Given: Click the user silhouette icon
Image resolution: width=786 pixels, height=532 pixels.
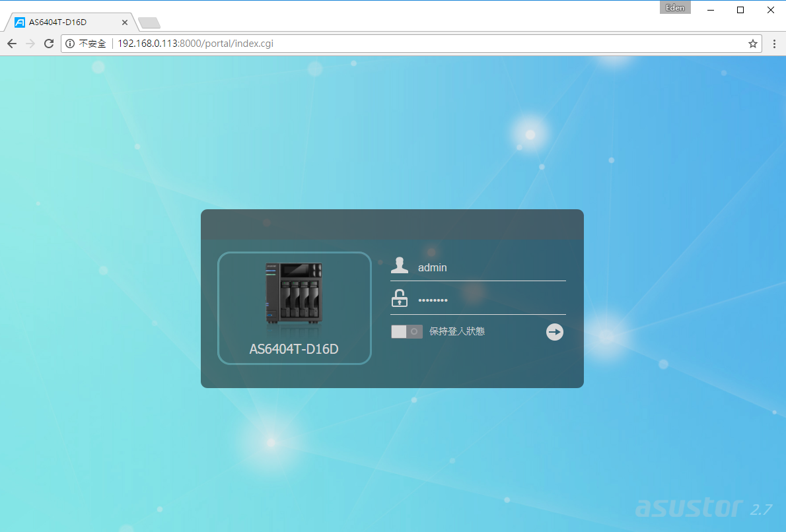Looking at the screenshot, I should tap(399, 265).
